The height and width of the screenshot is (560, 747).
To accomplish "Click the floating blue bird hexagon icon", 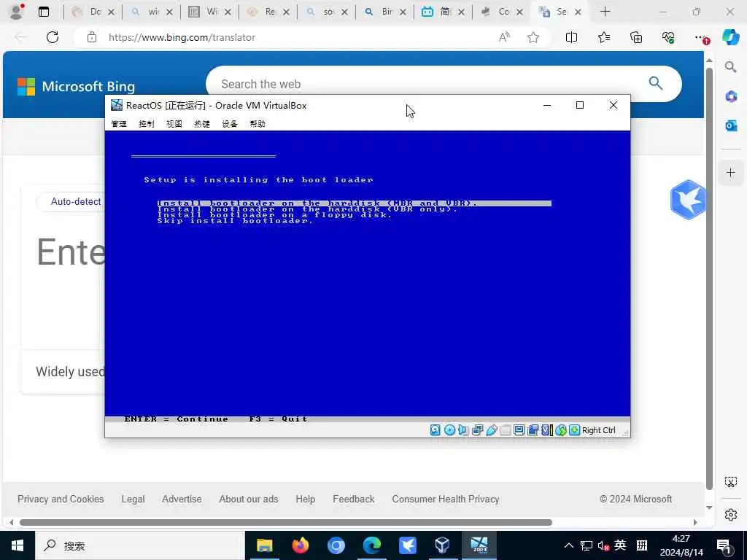I will click(x=687, y=200).
